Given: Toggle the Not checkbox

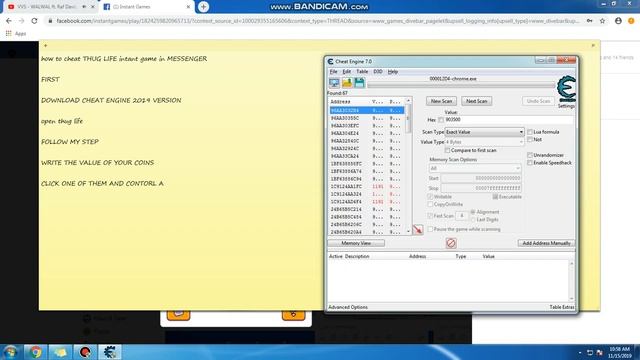Looking at the screenshot, I should [530, 140].
